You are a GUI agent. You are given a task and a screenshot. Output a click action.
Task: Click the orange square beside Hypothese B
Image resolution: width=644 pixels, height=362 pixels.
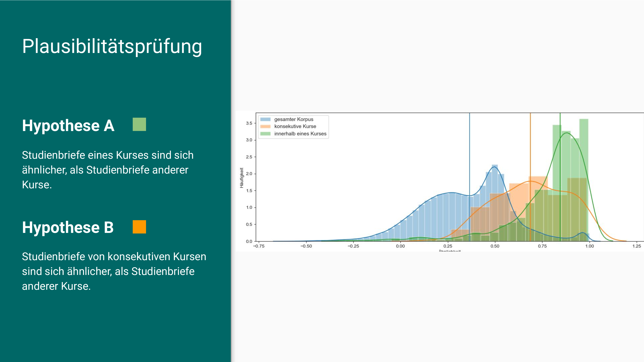coord(139,227)
